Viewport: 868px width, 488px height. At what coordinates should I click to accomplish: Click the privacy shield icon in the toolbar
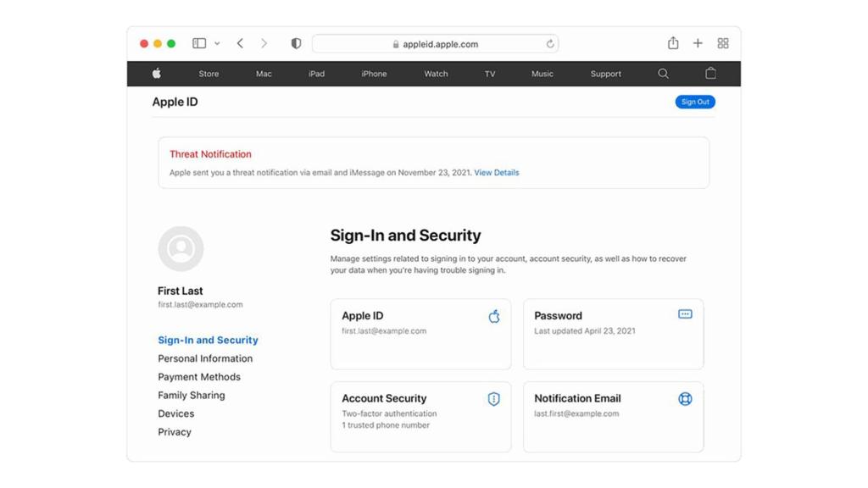click(296, 43)
